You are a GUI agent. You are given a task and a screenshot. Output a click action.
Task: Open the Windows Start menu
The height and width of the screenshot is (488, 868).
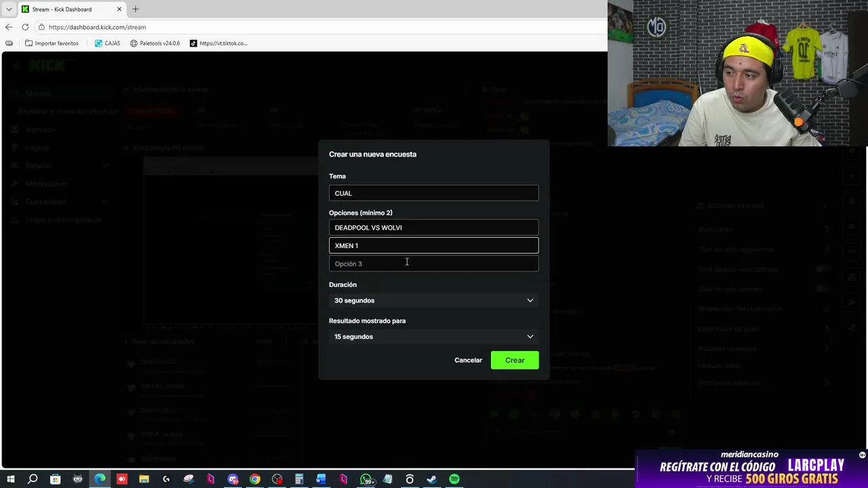click(x=10, y=479)
